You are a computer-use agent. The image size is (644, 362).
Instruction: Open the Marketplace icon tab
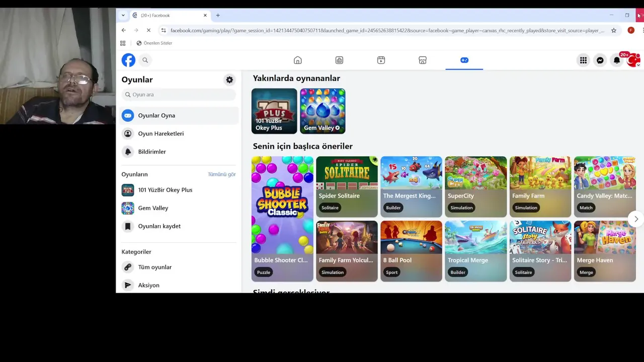(423, 60)
